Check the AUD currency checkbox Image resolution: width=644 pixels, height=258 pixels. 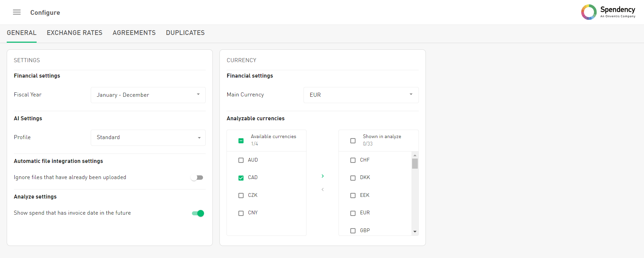[x=241, y=160]
